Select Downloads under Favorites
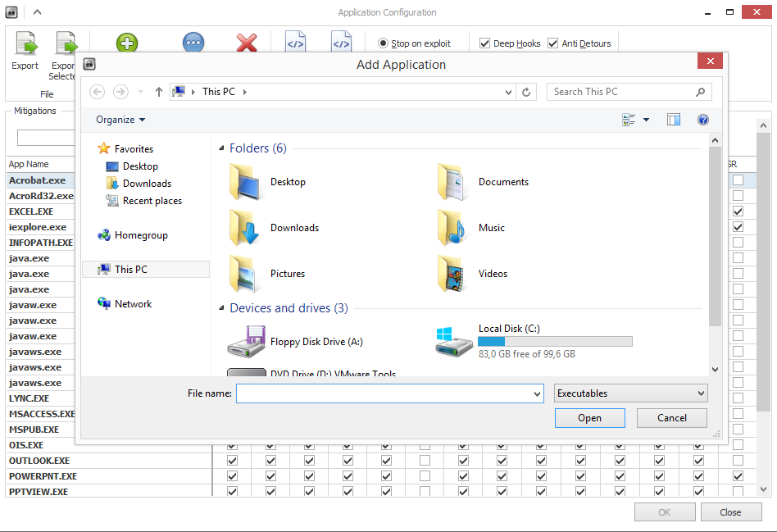Viewport: 777px width, 532px height. pyautogui.click(x=139, y=184)
